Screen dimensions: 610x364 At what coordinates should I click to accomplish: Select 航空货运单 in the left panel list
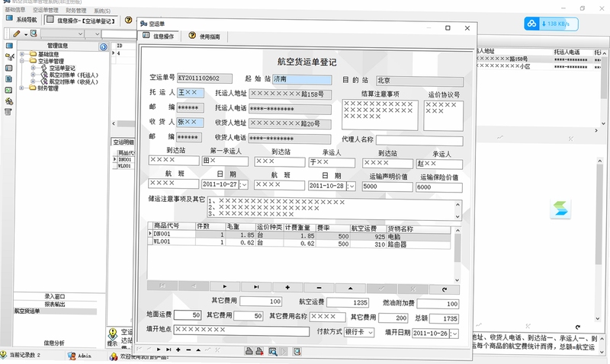click(x=27, y=311)
